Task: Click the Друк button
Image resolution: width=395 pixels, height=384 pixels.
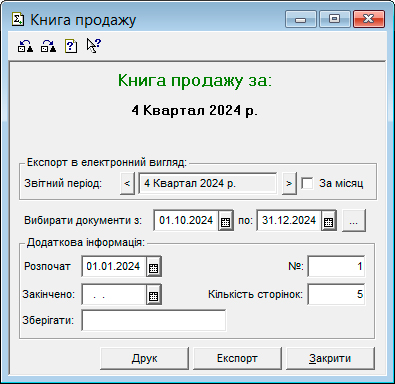Action: (x=144, y=358)
